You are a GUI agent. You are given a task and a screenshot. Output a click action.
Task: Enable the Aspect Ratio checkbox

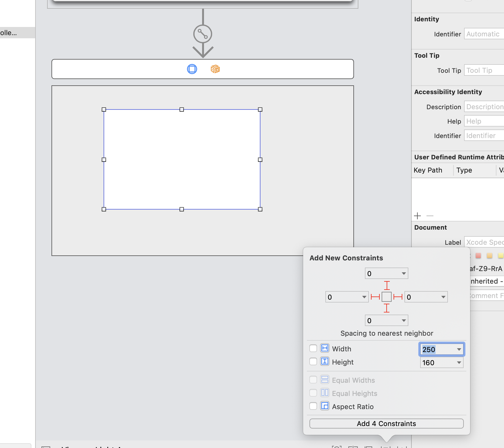pos(313,406)
